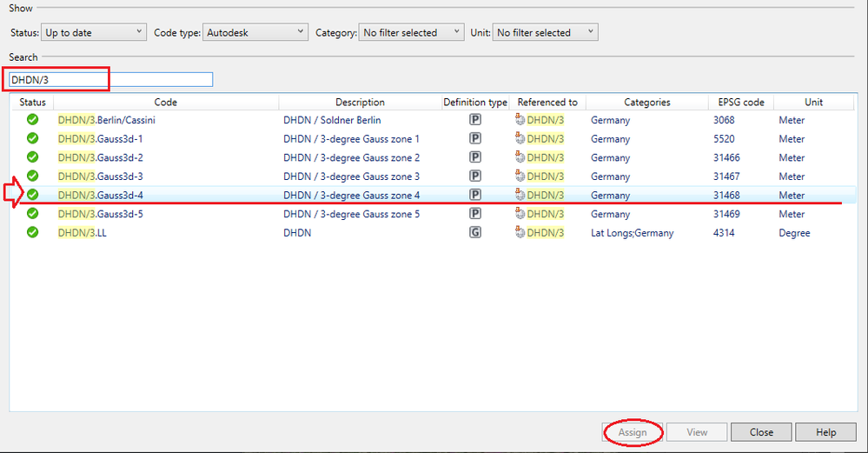Sort list by Code column header
This screenshot has height=453, width=868.
165,102
